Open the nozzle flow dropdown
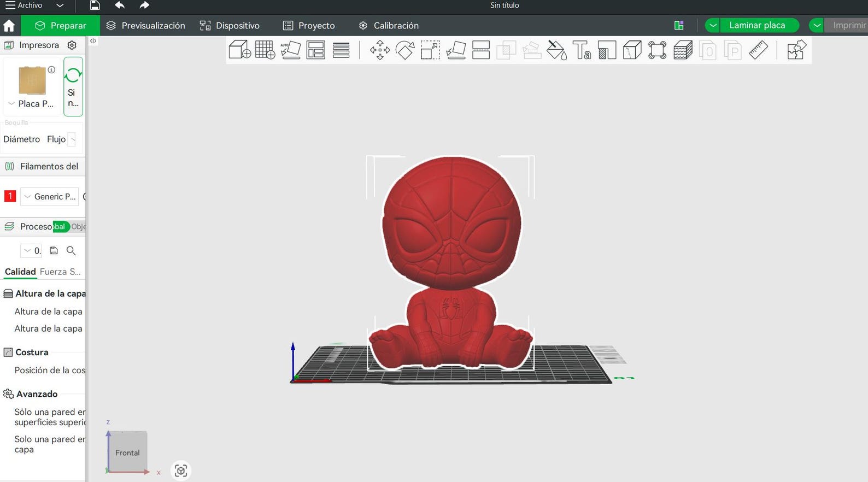The height and width of the screenshot is (482, 868). [x=73, y=139]
